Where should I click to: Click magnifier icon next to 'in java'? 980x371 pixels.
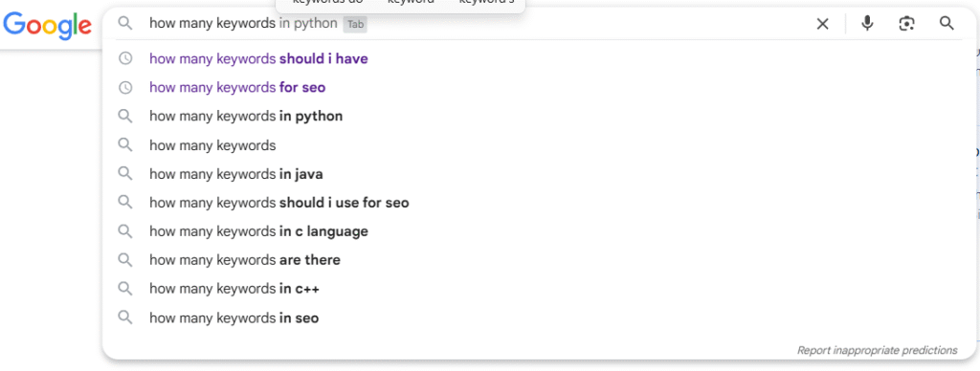pos(125,174)
